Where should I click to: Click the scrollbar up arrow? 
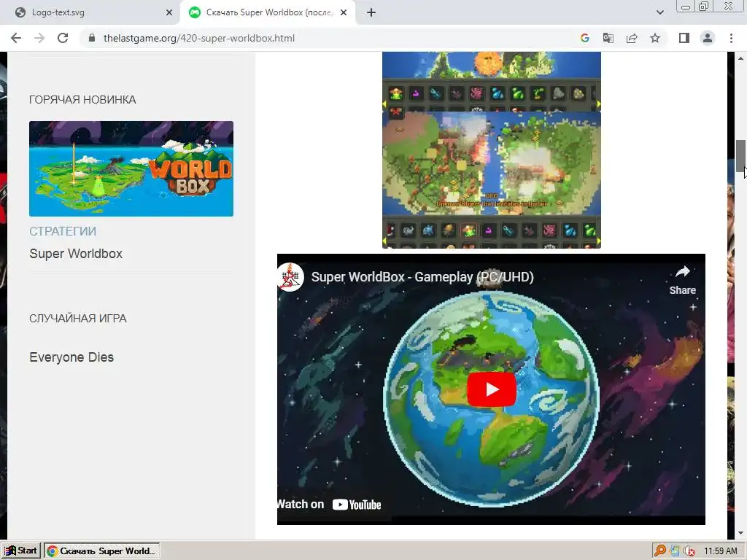(x=740, y=58)
